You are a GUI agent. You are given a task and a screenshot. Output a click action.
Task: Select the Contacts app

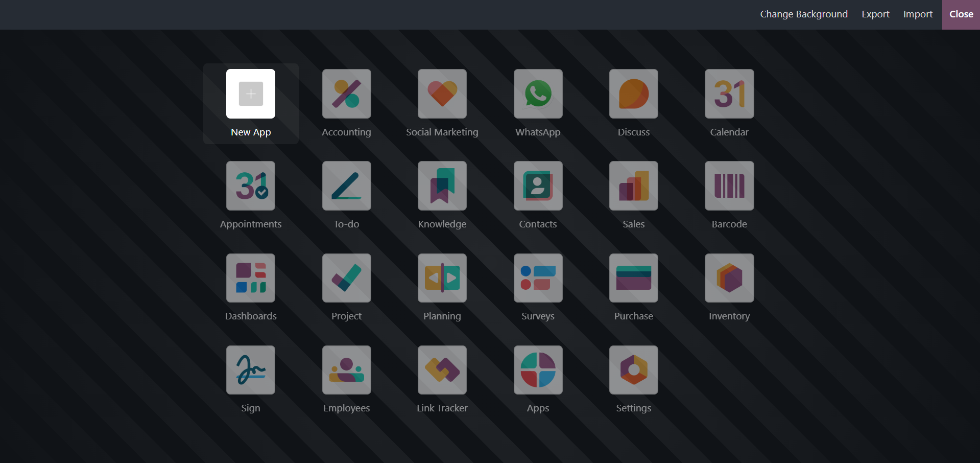(538, 186)
